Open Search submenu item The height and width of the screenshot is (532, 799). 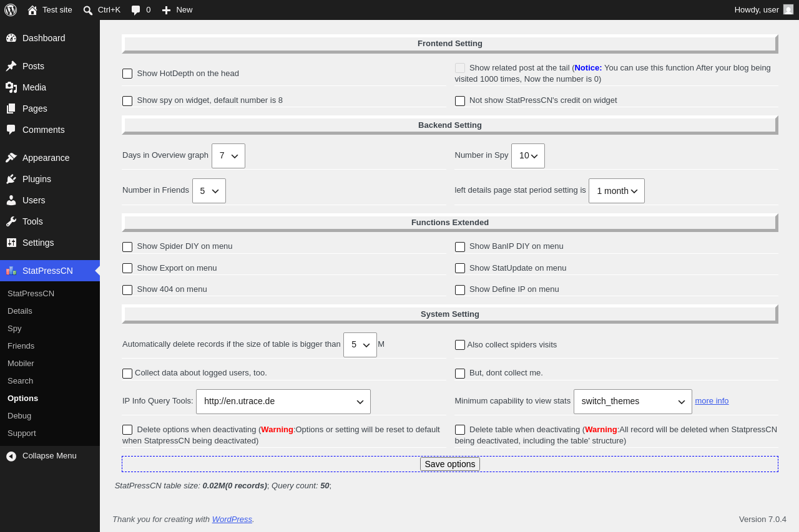click(x=50, y=380)
